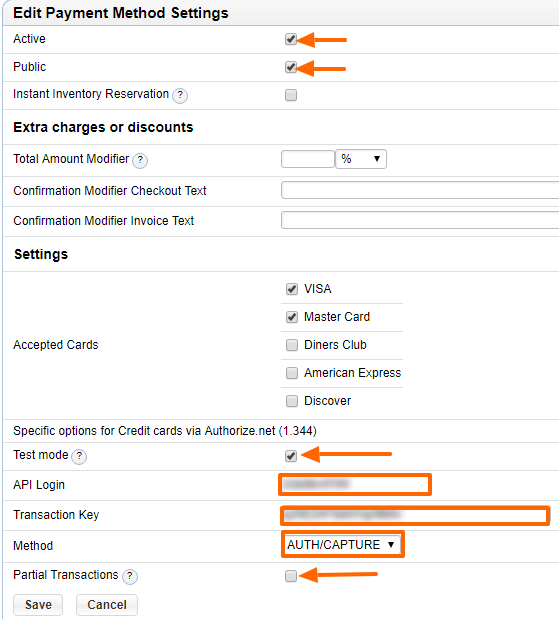Open the AUTH/CAPTURE method dropdown
This screenshot has width=559, height=619.
coord(342,545)
